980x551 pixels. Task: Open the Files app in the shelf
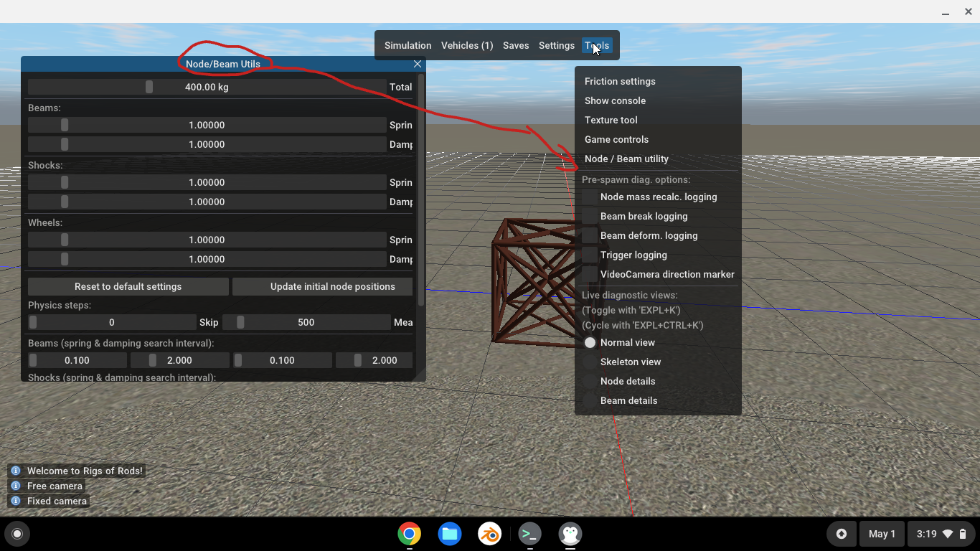tap(450, 534)
